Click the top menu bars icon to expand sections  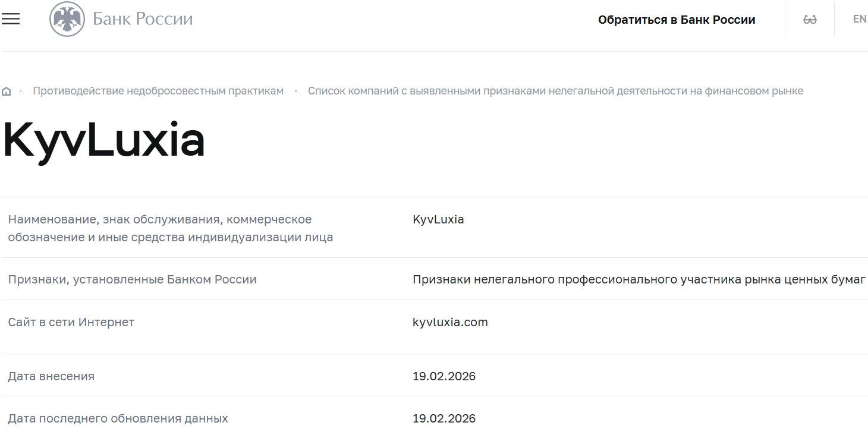(x=10, y=18)
